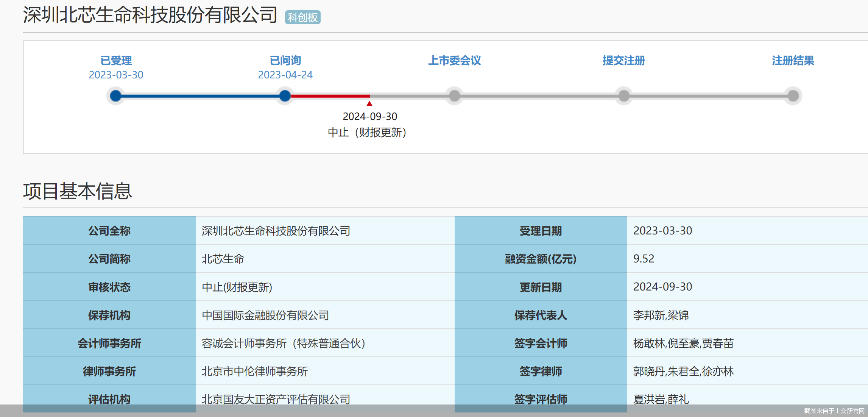Viewport: 868px width, 417px height.
Task: Click the 融资金额(亿元) header cell
Action: point(541,258)
